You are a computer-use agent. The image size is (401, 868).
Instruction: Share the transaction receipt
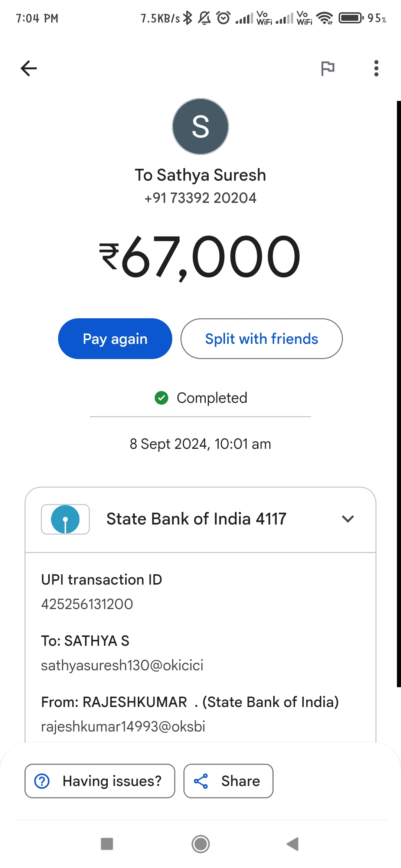pyautogui.click(x=228, y=781)
